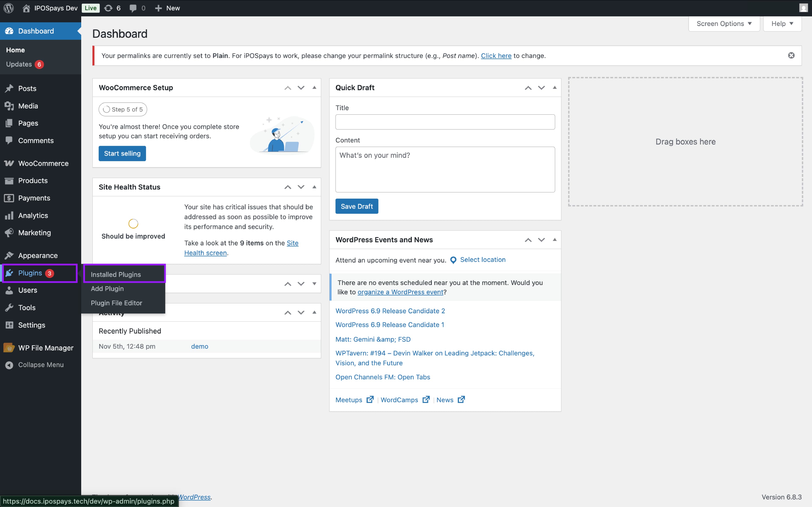The height and width of the screenshot is (507, 812).
Task: Click the WordPress logo in admin bar
Action: pyautogui.click(x=8, y=8)
